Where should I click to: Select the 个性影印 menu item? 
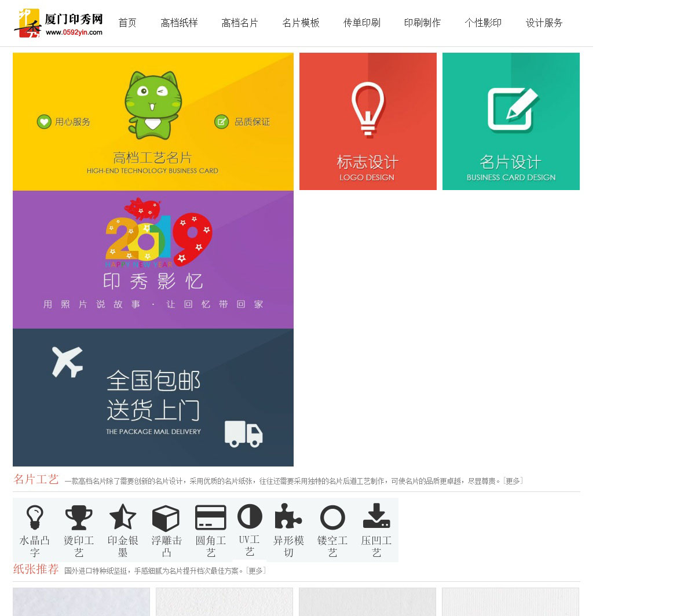click(x=484, y=23)
